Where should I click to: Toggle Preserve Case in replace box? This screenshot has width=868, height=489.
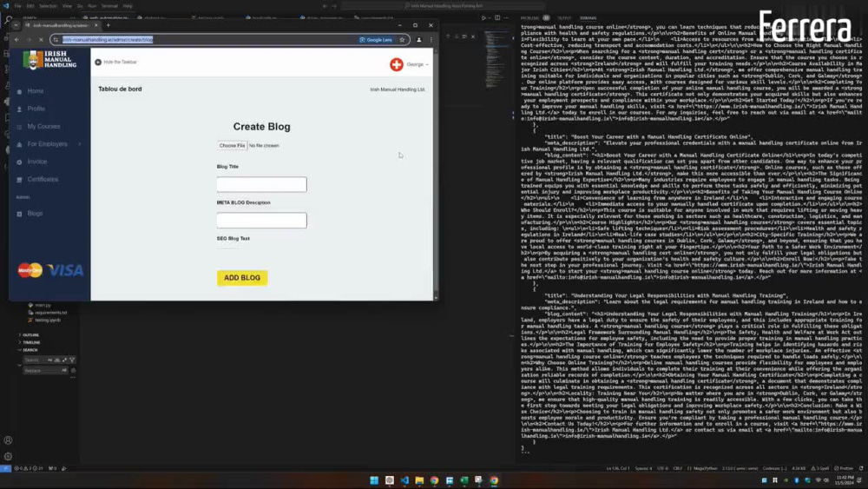[64, 371]
